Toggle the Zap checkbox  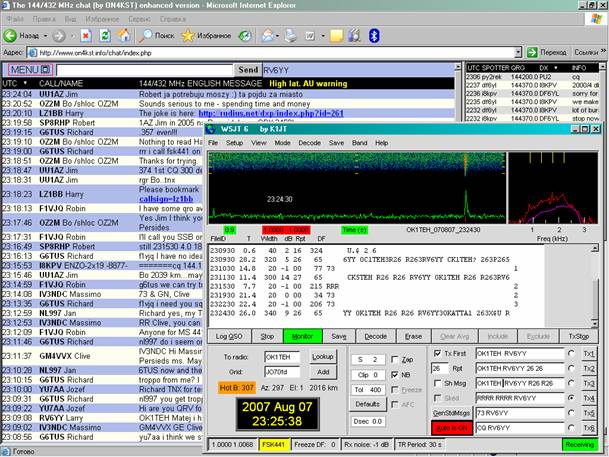(x=395, y=360)
